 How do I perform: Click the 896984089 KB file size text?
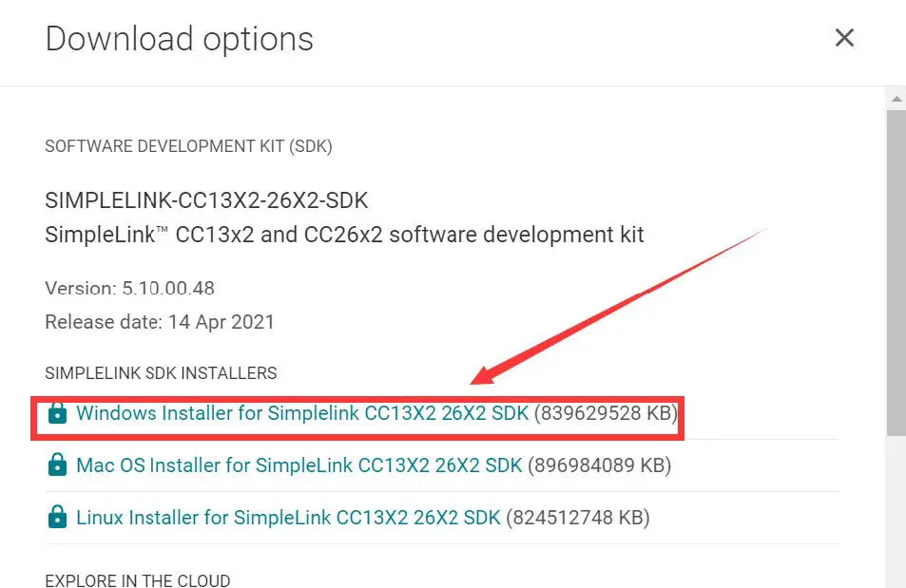[x=600, y=465]
